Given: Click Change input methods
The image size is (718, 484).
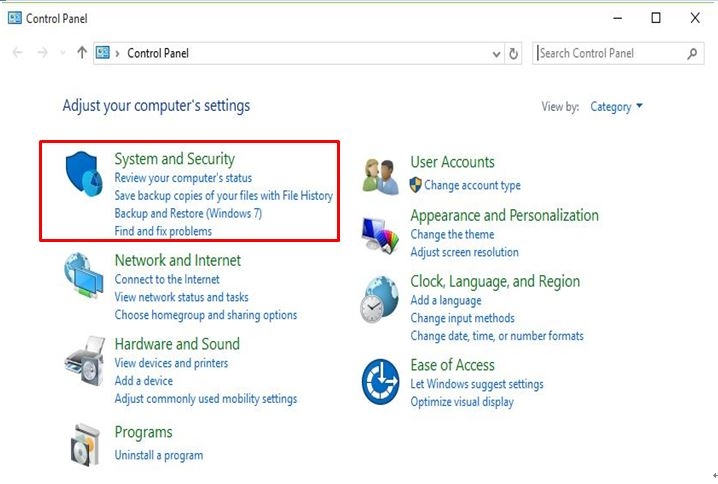Looking at the screenshot, I should [x=462, y=318].
